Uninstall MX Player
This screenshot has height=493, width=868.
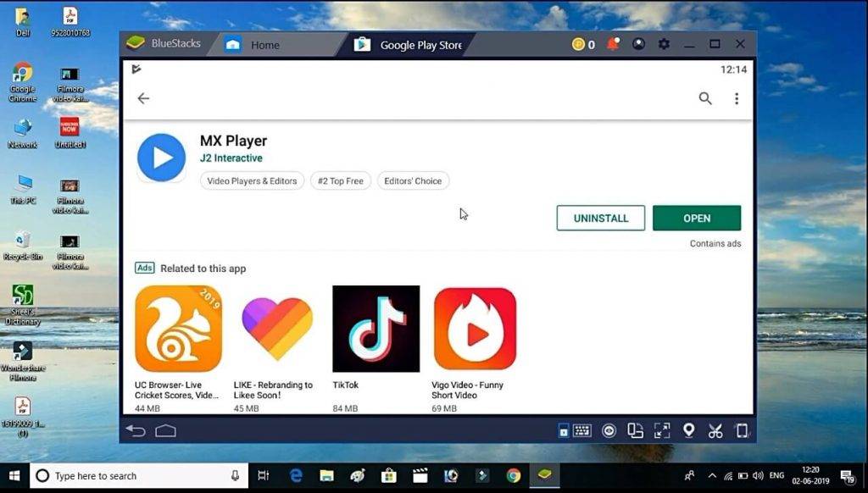(600, 218)
